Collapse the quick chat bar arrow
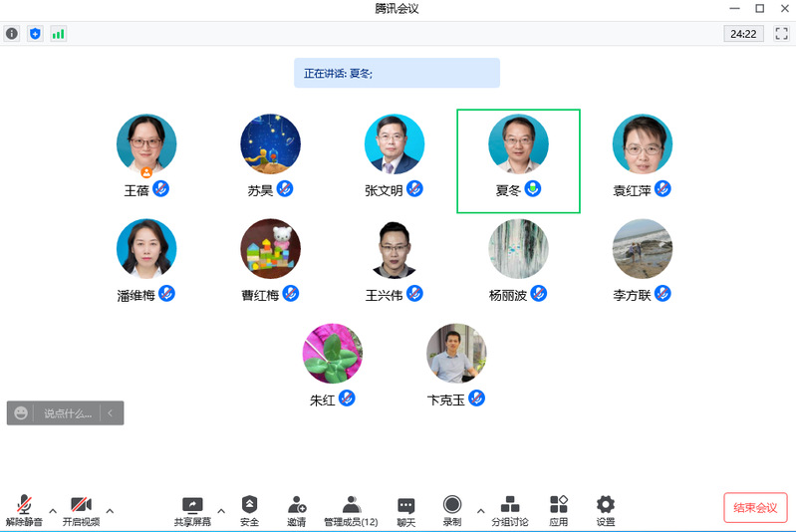 click(111, 413)
